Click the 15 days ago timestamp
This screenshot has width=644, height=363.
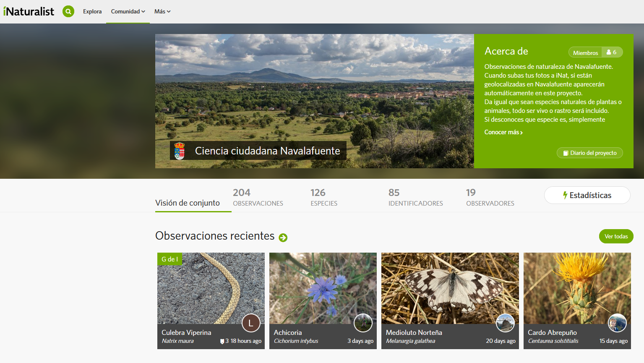[x=613, y=341]
